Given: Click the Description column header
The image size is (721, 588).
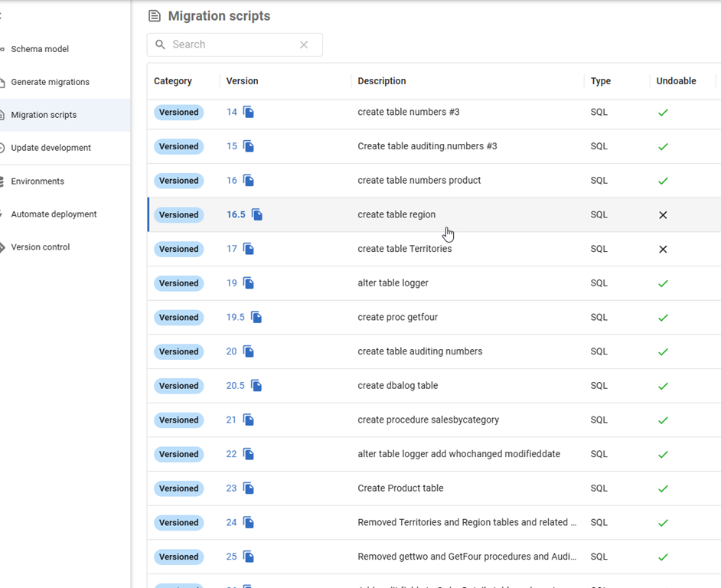Looking at the screenshot, I should pyautogui.click(x=382, y=81).
